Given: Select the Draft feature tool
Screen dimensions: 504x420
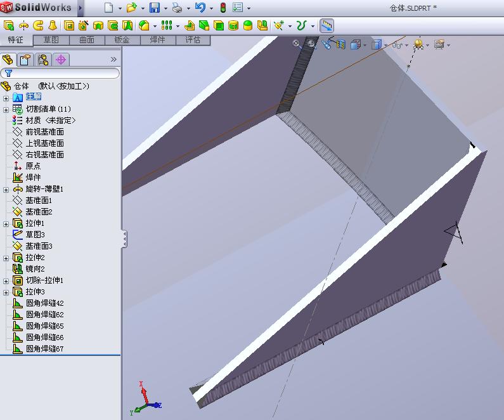Looking at the screenshot, I should pos(204,25).
